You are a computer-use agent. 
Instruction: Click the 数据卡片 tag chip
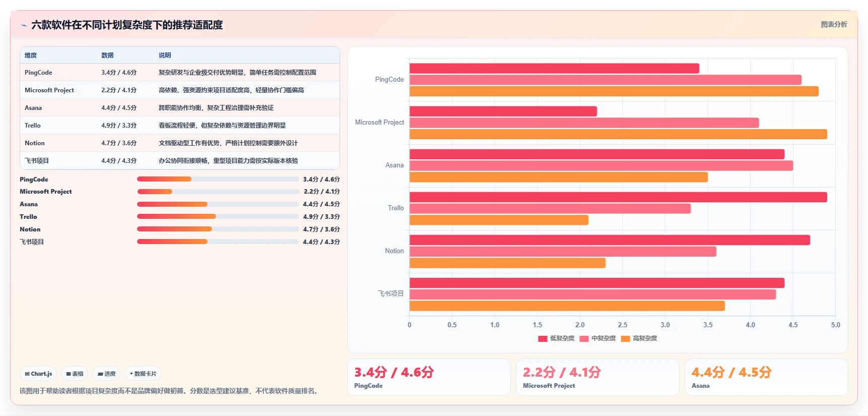tap(143, 374)
